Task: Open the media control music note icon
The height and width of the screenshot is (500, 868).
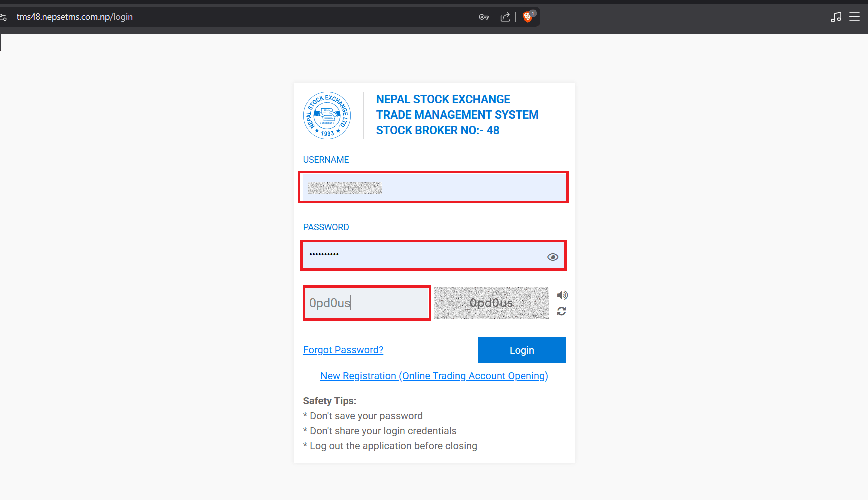Action: (836, 17)
